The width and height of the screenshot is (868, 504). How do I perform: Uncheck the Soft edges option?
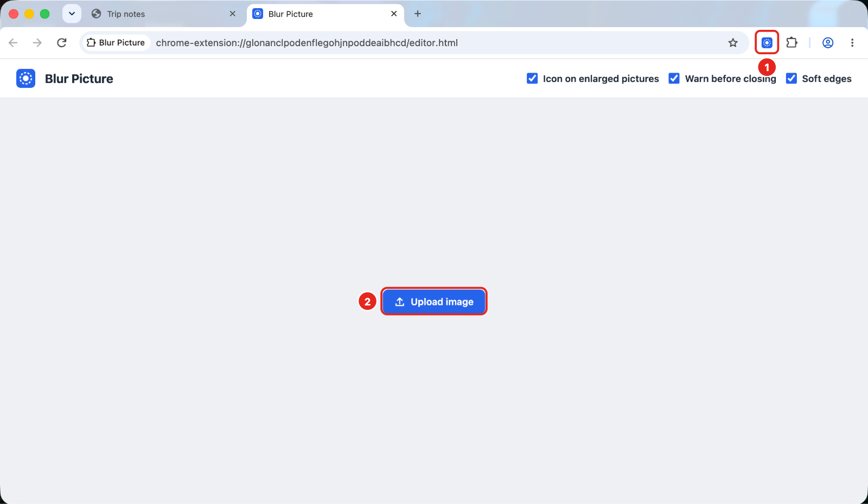point(792,79)
